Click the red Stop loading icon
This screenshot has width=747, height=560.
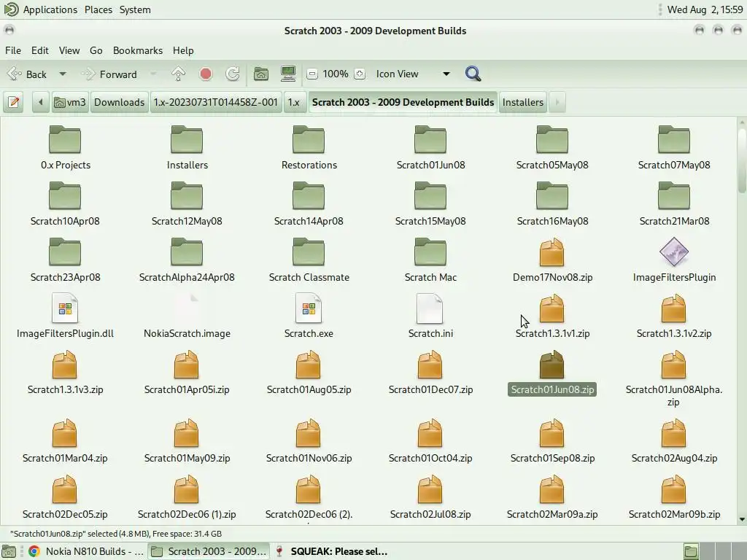(205, 74)
